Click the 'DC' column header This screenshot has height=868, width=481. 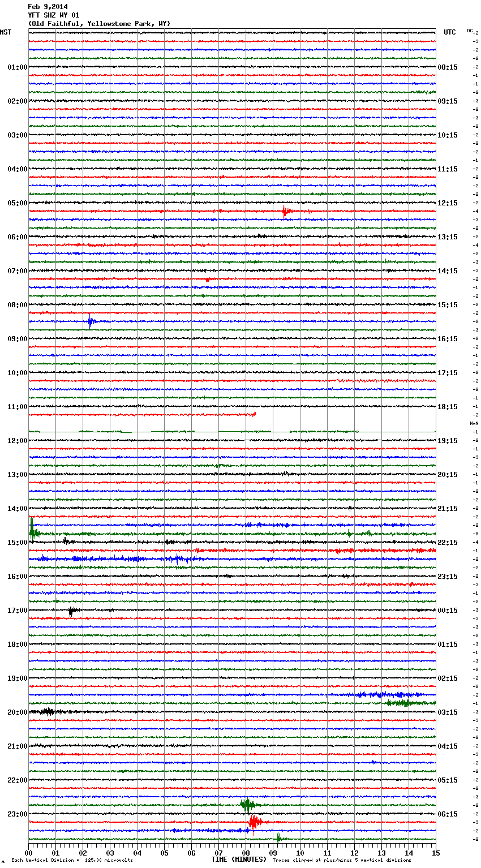coord(470,31)
